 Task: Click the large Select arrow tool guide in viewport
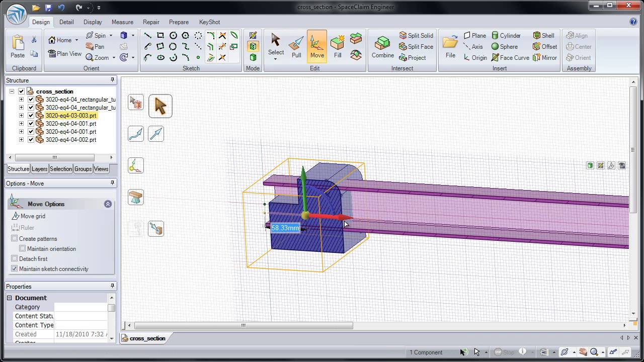click(160, 106)
